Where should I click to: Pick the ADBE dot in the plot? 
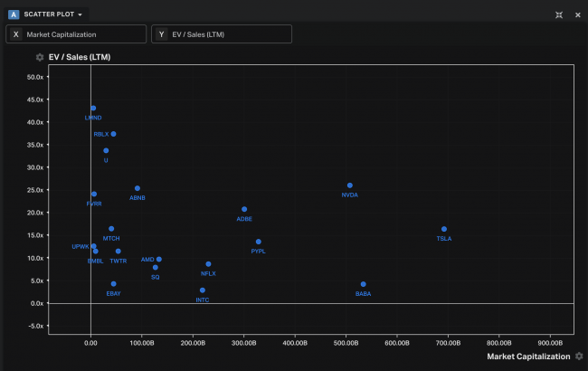click(x=244, y=209)
